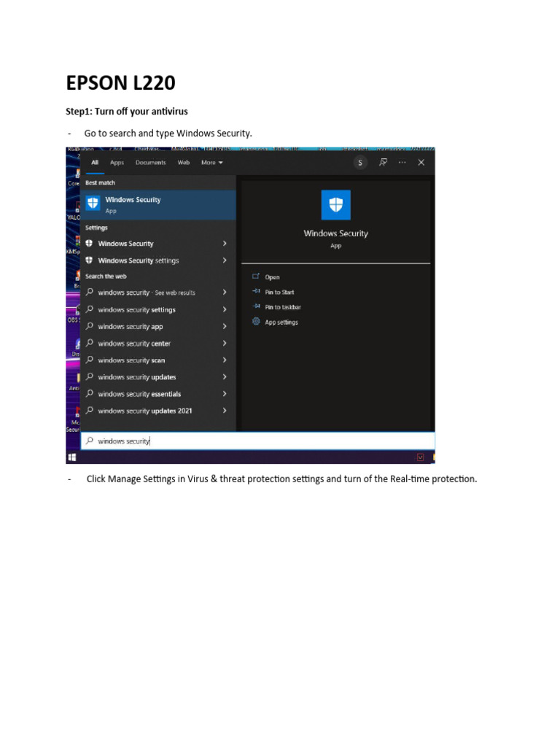Switch to the Documents search tab
This screenshot has height=747, width=560.
click(150, 163)
